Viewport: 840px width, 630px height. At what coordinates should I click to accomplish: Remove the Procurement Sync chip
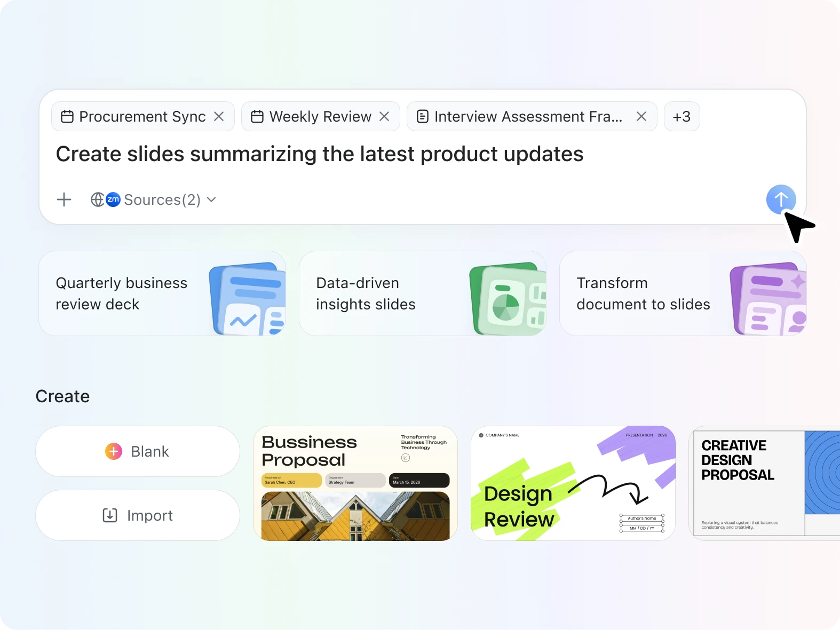219,116
